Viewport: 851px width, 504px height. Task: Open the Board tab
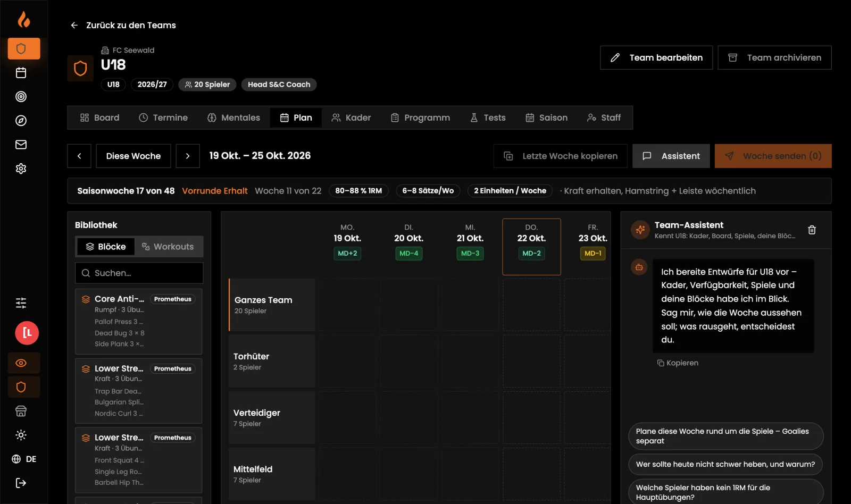coord(100,117)
